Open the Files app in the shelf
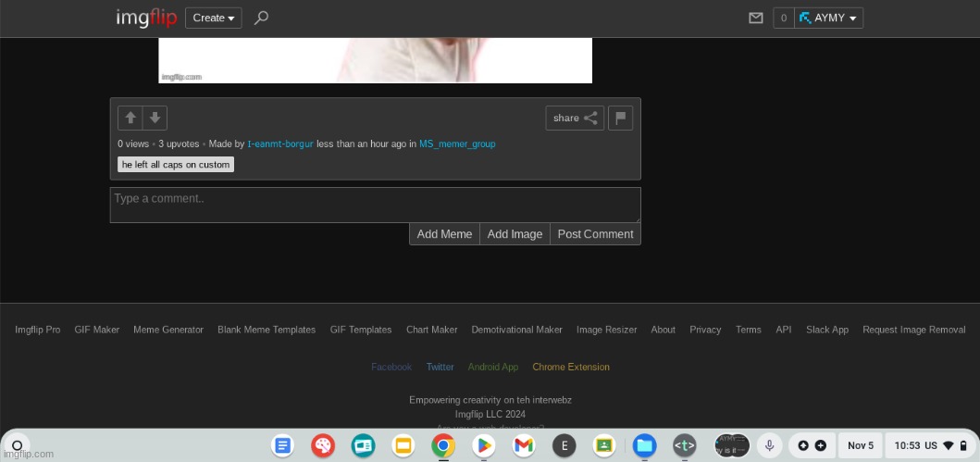Screen dimensions: 980x462 click(x=644, y=445)
